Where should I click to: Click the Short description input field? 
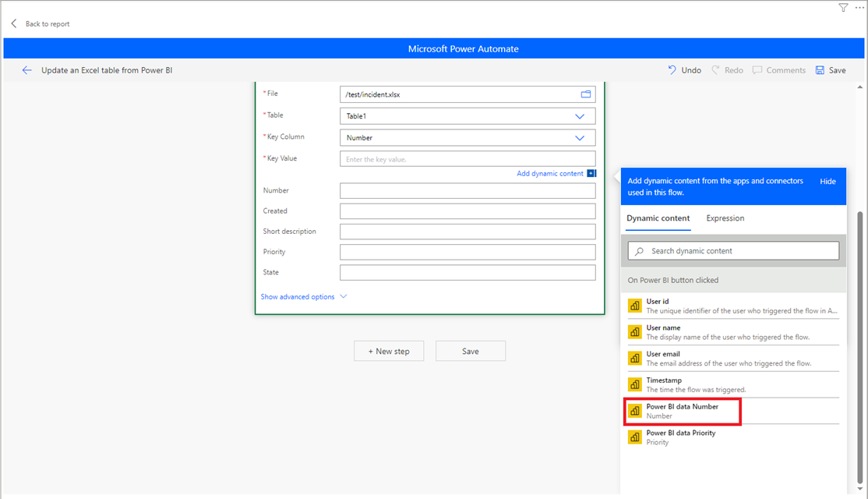coord(468,232)
